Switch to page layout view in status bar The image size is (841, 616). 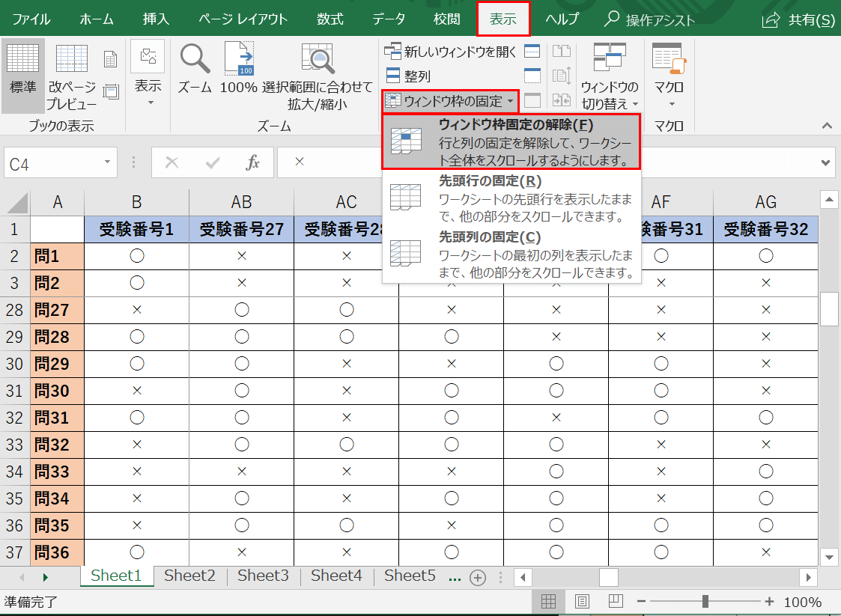[582, 602]
